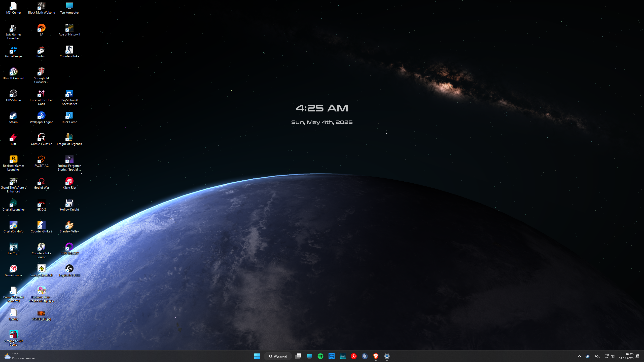Click the Steam desktop shortcut
Screen dimensions: 644x362
click(x=14, y=117)
